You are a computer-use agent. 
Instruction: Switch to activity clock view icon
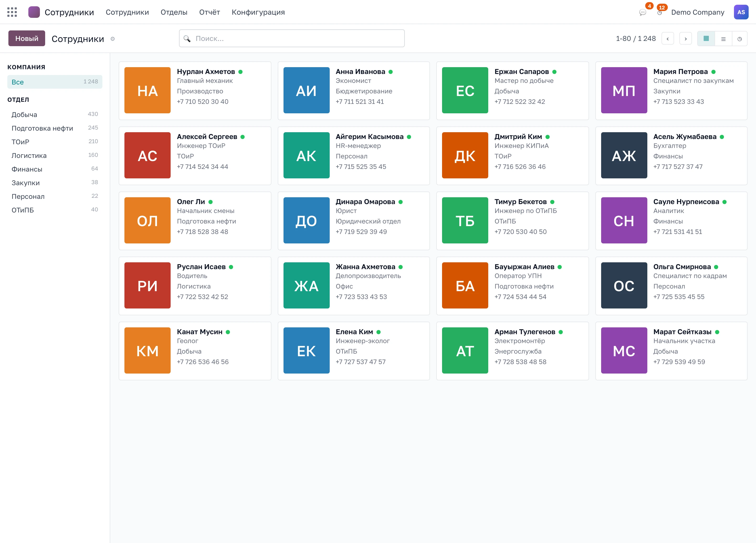(x=739, y=39)
